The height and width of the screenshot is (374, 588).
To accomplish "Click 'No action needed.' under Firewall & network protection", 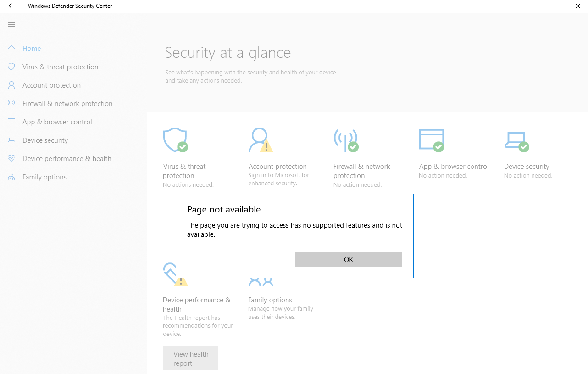I will [357, 185].
